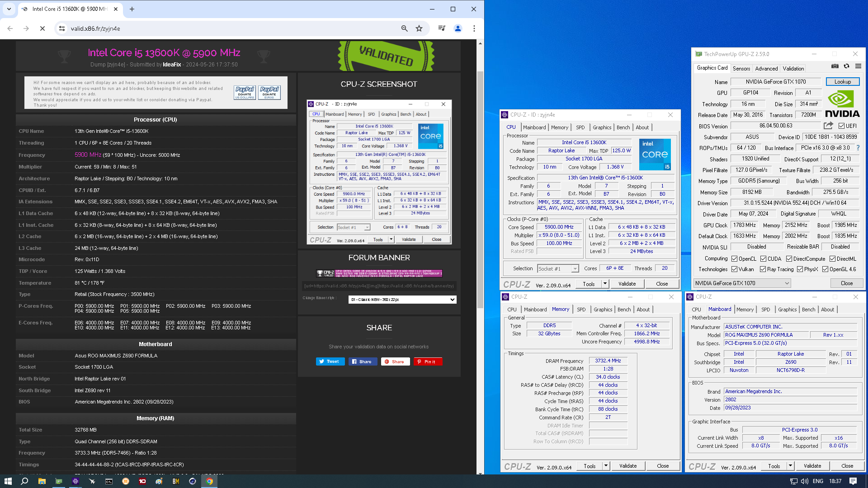Open File Explorer from taskbar

(x=42, y=481)
